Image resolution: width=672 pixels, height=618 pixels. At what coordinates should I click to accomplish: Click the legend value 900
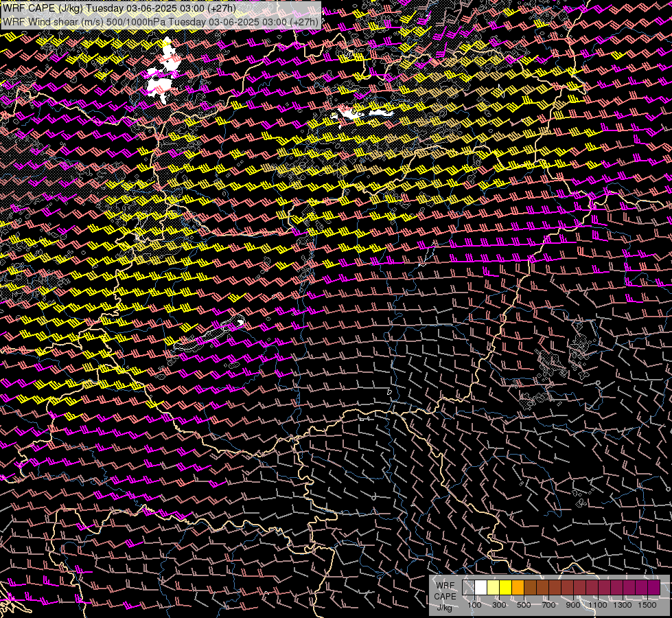coord(573,605)
